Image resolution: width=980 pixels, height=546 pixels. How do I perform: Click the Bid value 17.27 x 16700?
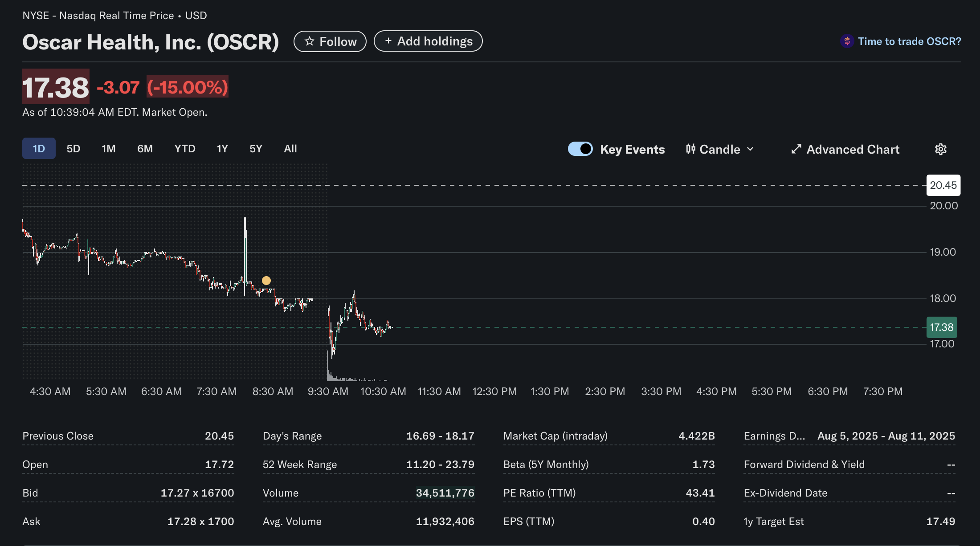[x=197, y=493]
